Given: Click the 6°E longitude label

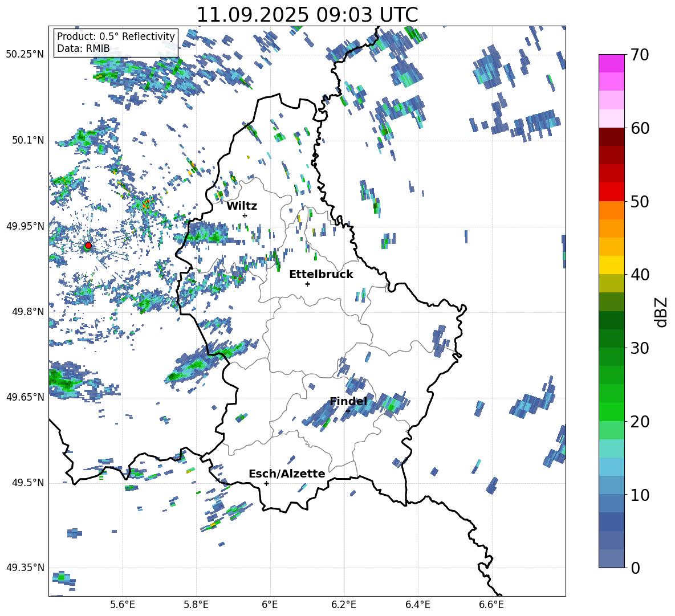Looking at the screenshot, I should coord(270,605).
